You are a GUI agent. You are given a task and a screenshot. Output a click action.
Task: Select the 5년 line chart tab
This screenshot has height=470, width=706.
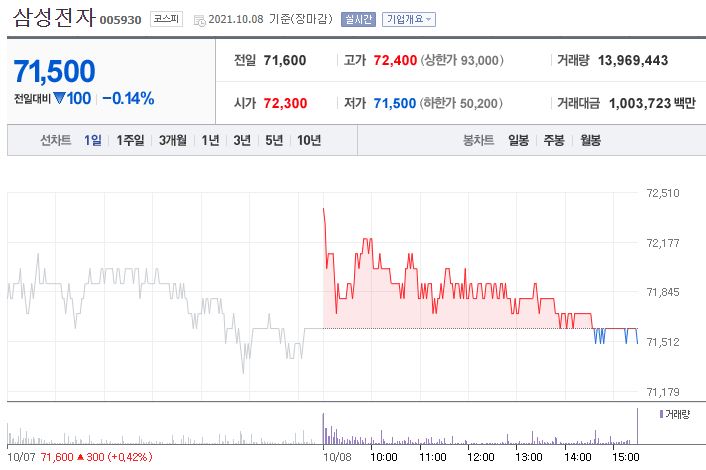click(x=274, y=140)
